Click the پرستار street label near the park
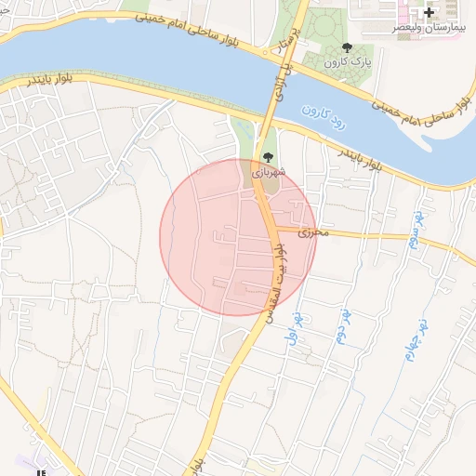This screenshot has width=476, height=476. (x=289, y=40)
